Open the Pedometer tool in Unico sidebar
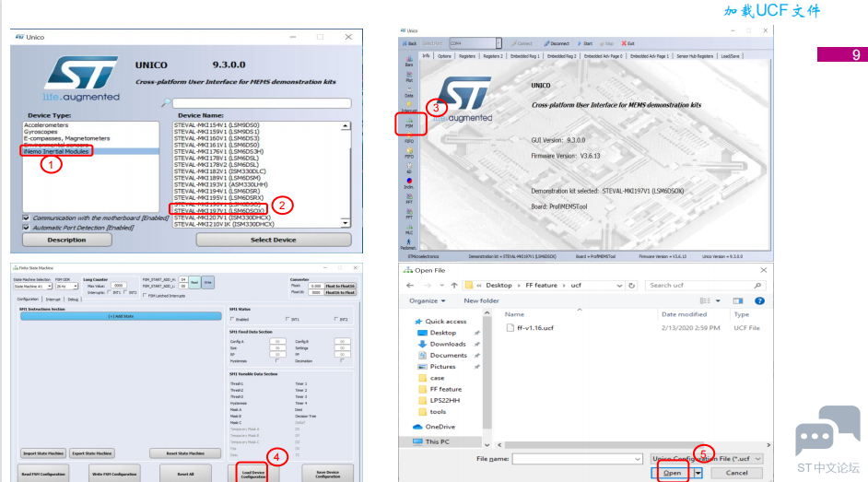 408,244
